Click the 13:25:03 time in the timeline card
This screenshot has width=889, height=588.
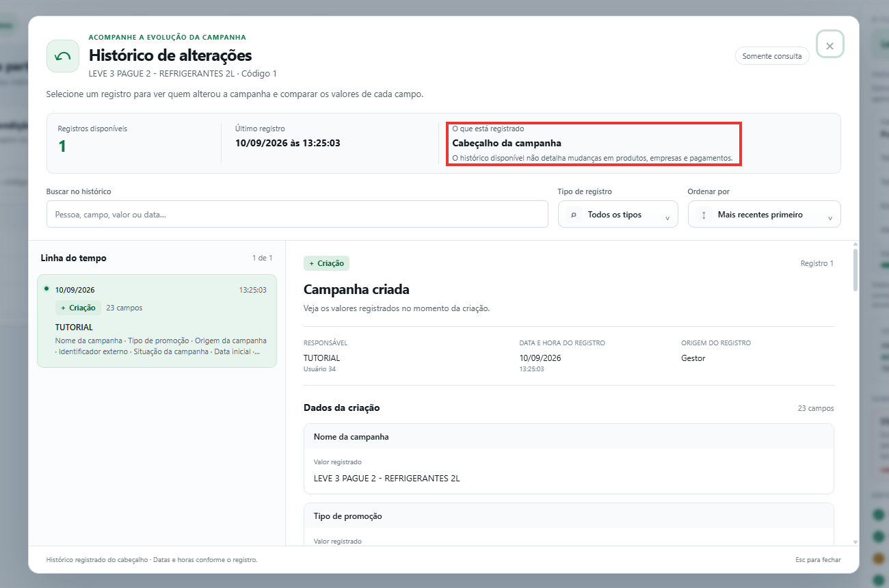[252, 290]
